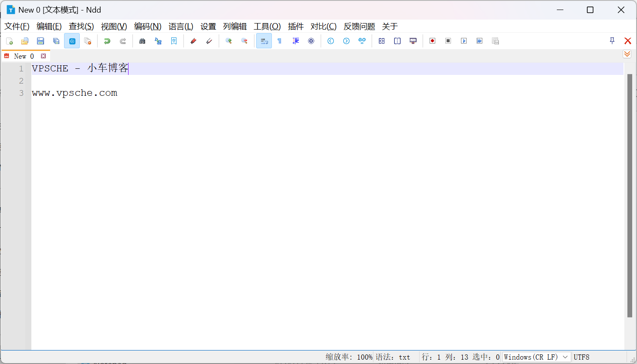Click the text www.vpsche.com
Viewport: 637px width, 364px height.
pos(75,93)
